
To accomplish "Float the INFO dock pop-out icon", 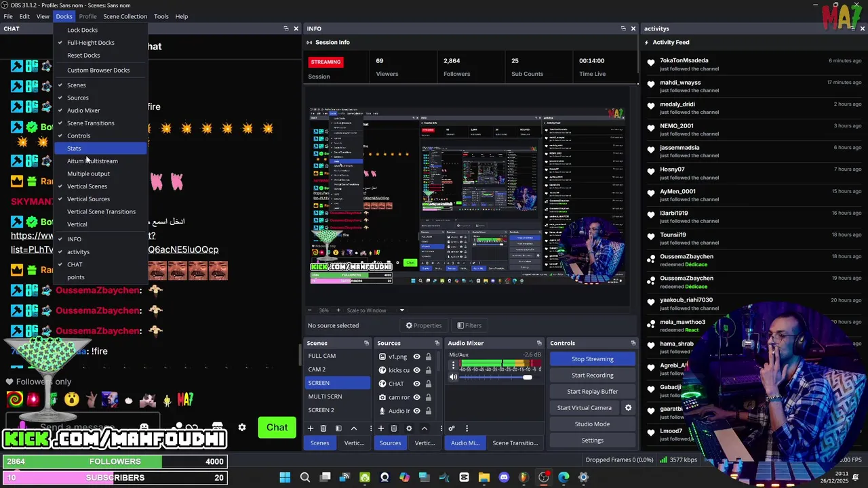I will point(623,28).
